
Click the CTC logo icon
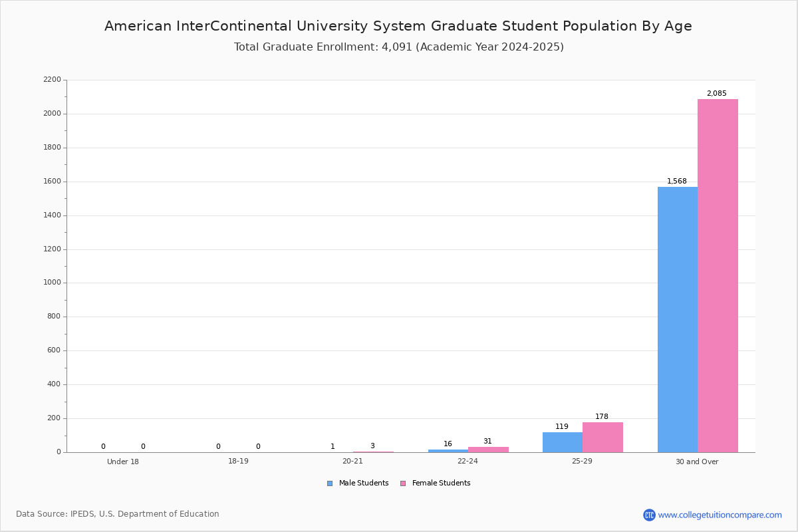tap(649, 515)
